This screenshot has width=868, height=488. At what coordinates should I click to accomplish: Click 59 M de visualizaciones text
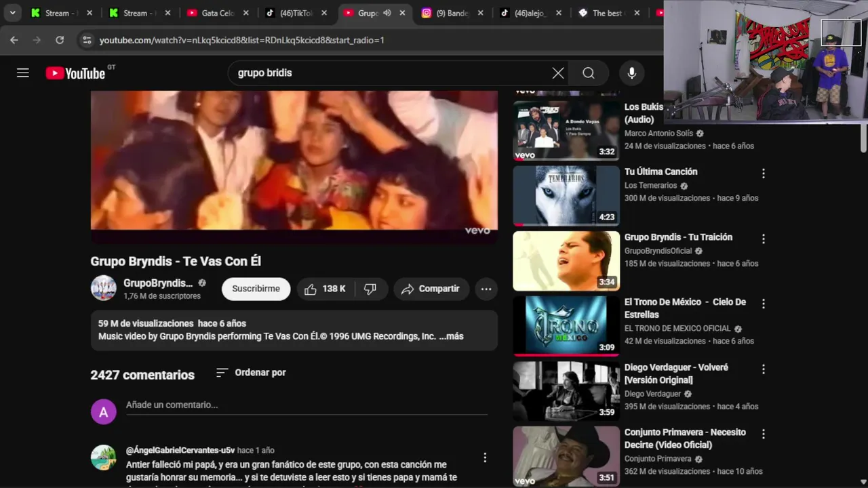[x=146, y=323]
